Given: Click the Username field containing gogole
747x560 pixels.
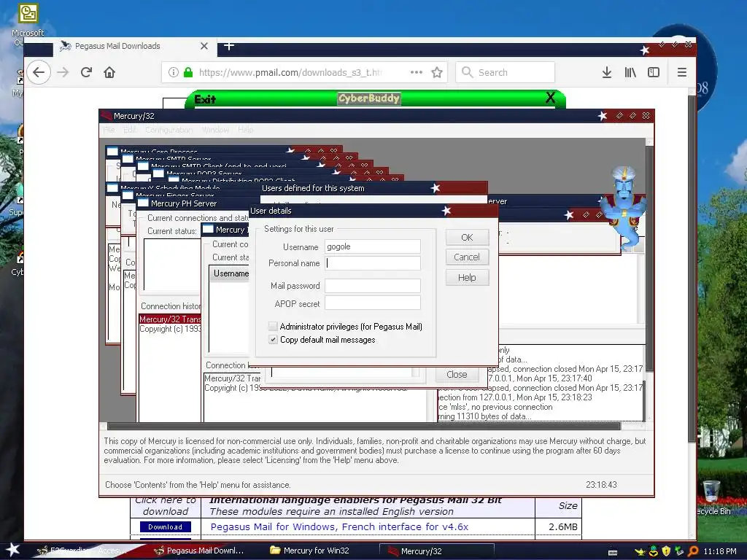Looking at the screenshot, I should point(373,246).
